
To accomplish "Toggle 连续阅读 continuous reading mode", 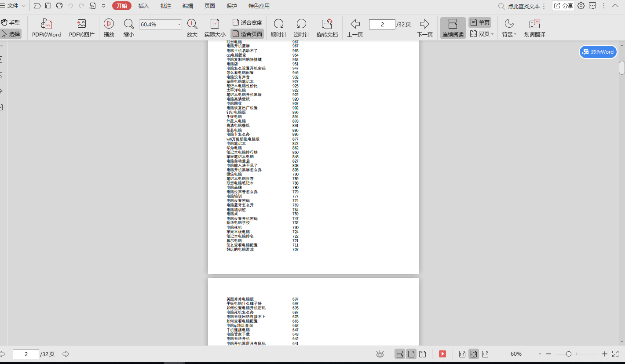I will pos(453,28).
